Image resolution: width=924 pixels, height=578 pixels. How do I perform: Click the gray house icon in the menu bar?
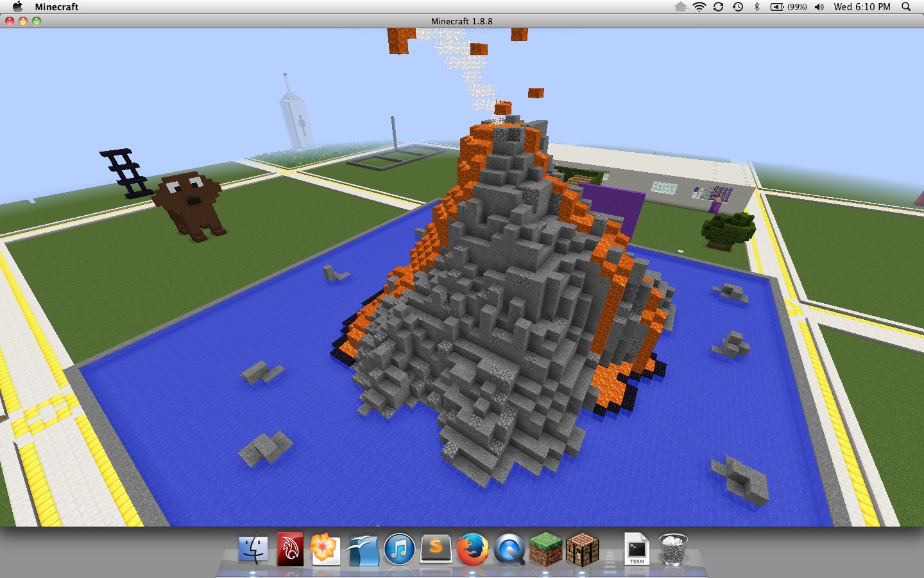pyautogui.click(x=681, y=6)
